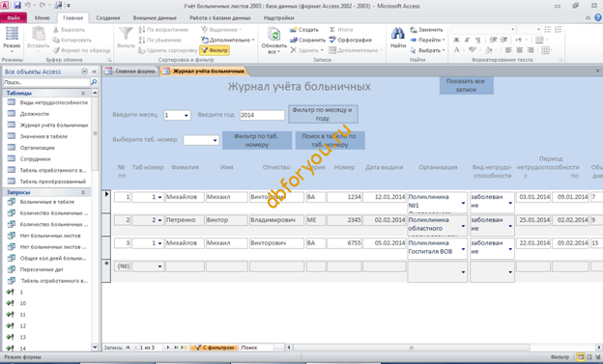Screen dimensions: 603x364
Task: Open the Больничные в табеле query
Action: (x=47, y=202)
